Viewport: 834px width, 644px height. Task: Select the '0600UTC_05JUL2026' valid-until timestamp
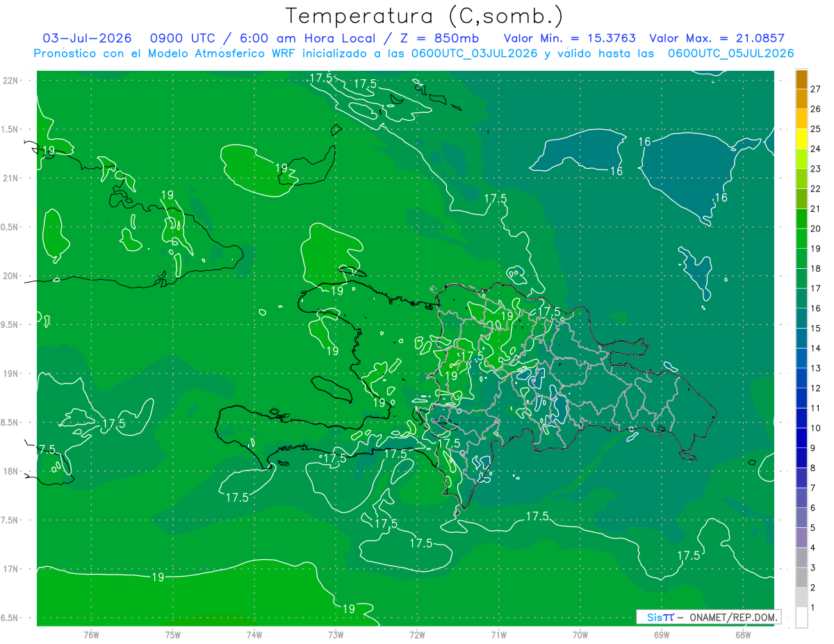[730, 53]
